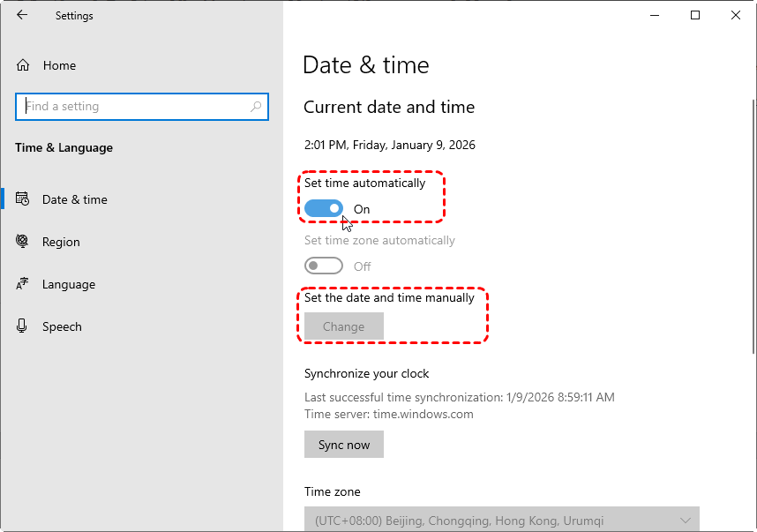Expand time zone list via chevron arrow
This screenshot has height=532, width=757.
coord(686,521)
